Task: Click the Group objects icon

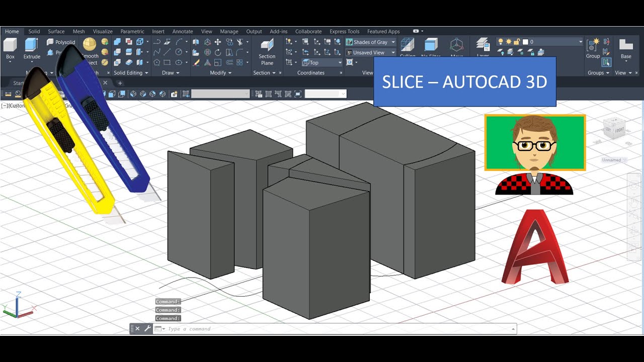Action: (593, 49)
